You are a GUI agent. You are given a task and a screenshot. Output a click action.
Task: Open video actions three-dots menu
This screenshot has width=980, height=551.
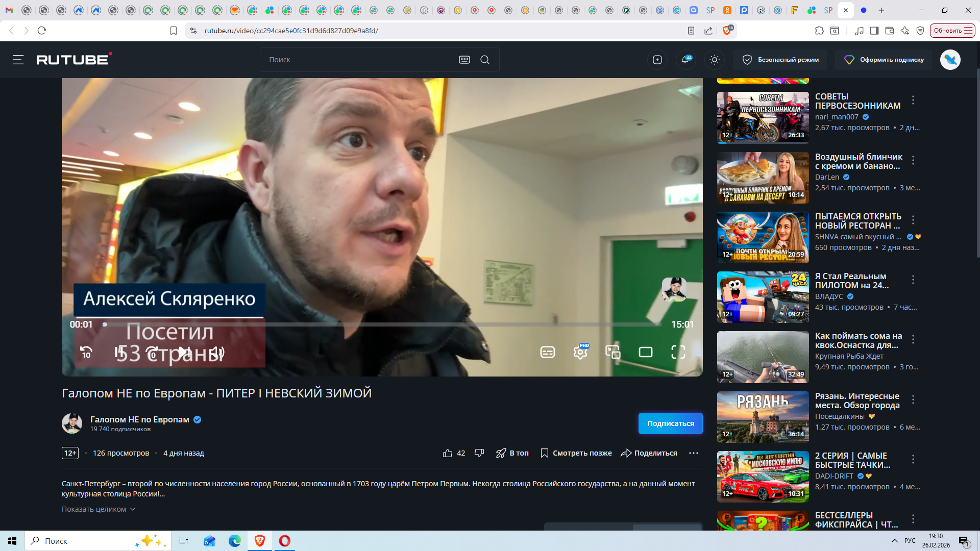[693, 453]
